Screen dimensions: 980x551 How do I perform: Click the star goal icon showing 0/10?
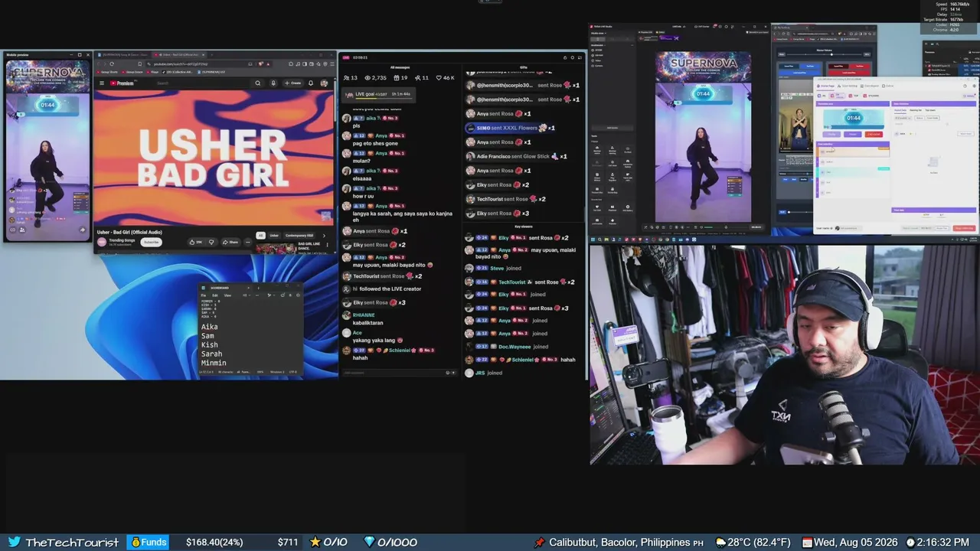pos(315,542)
